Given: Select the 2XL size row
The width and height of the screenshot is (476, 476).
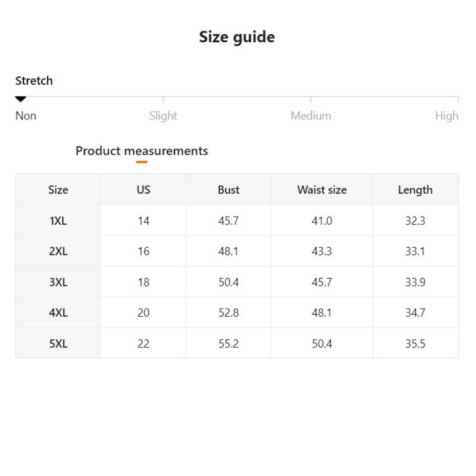Looking at the screenshot, I should (58, 251).
